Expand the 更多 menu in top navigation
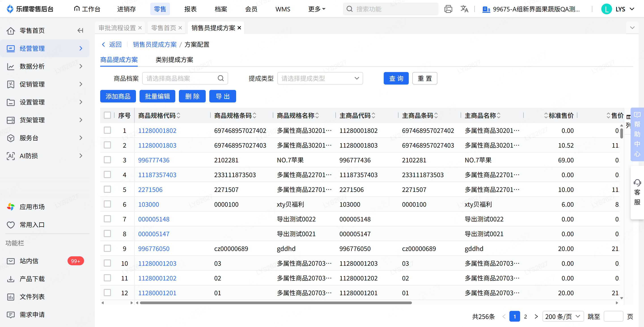 [317, 9]
